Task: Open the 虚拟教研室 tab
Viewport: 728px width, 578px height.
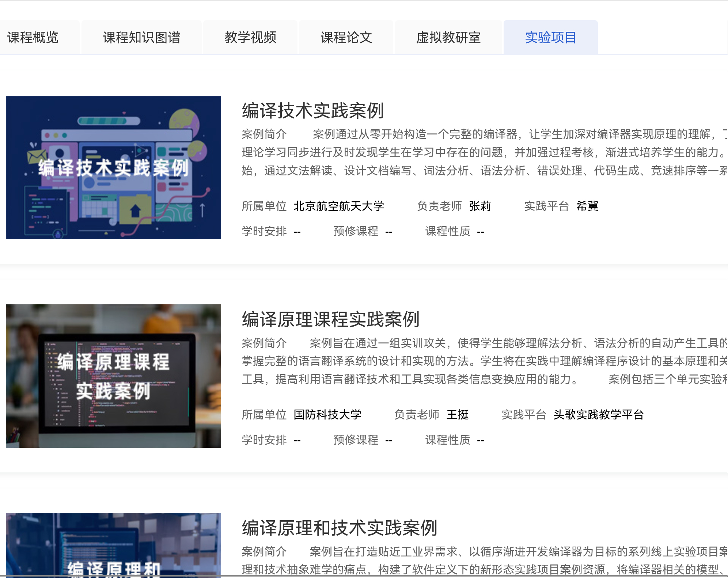Action: tap(448, 37)
